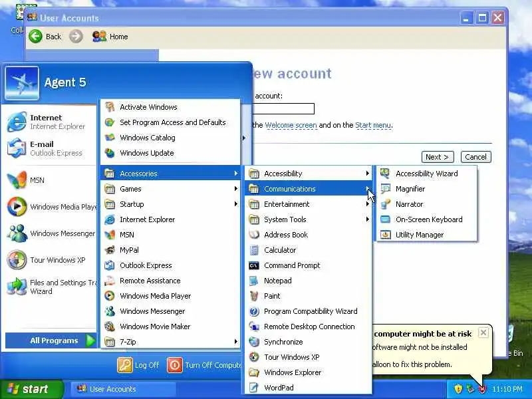The image size is (532, 399).
Task: Open Outlook Express icon in All Programs
Action: click(110, 265)
